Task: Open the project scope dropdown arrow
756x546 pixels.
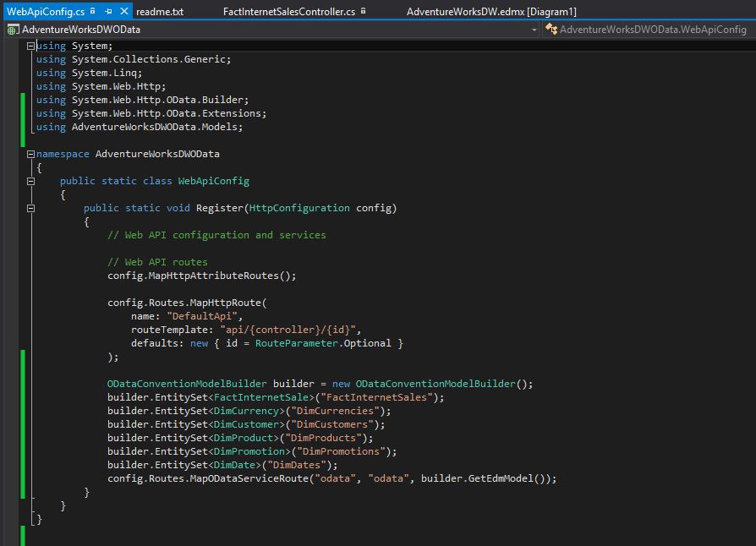Action: tap(534, 30)
